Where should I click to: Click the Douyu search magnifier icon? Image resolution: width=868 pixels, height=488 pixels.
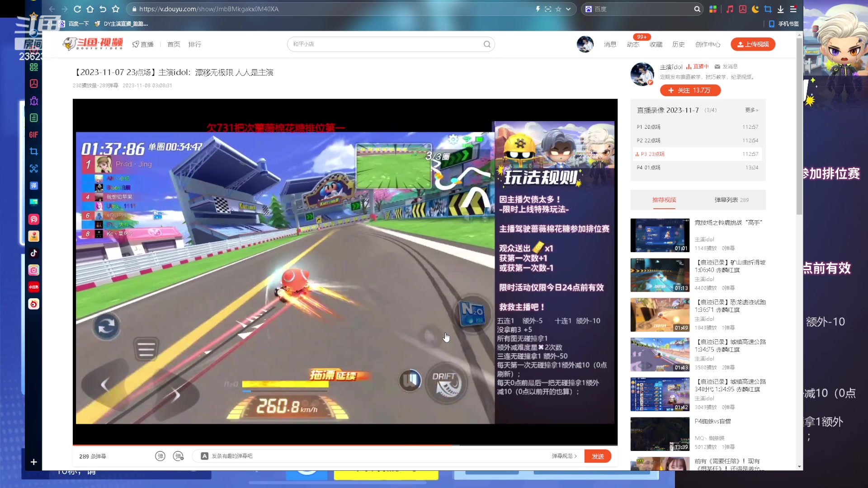point(487,44)
